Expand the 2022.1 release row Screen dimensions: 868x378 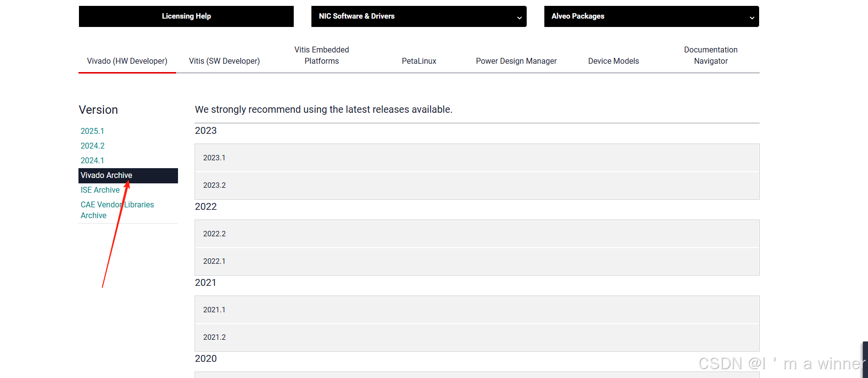click(x=477, y=261)
